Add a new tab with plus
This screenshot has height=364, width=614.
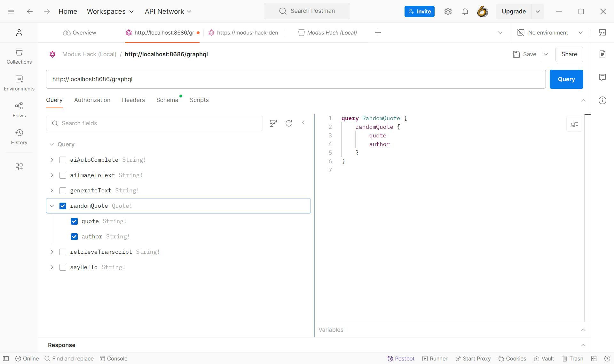(x=378, y=33)
